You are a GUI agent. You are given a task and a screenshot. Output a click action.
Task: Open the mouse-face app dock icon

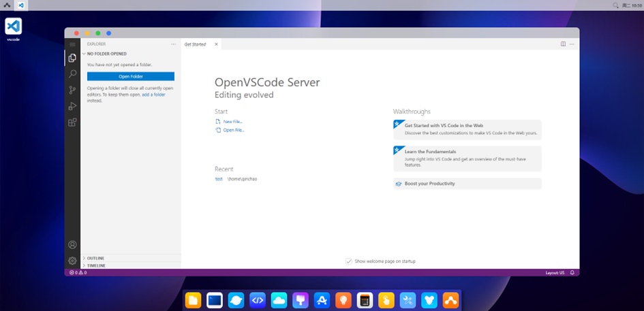429,300
